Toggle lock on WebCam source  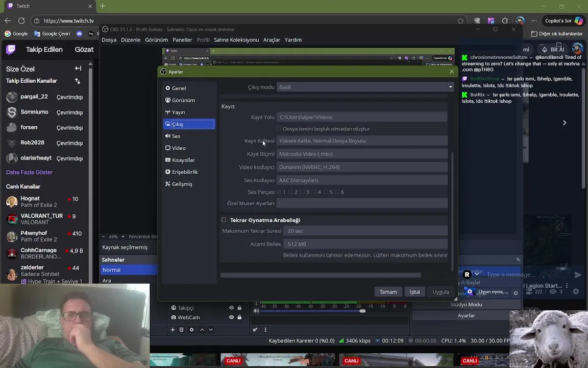pyautogui.click(x=239, y=317)
